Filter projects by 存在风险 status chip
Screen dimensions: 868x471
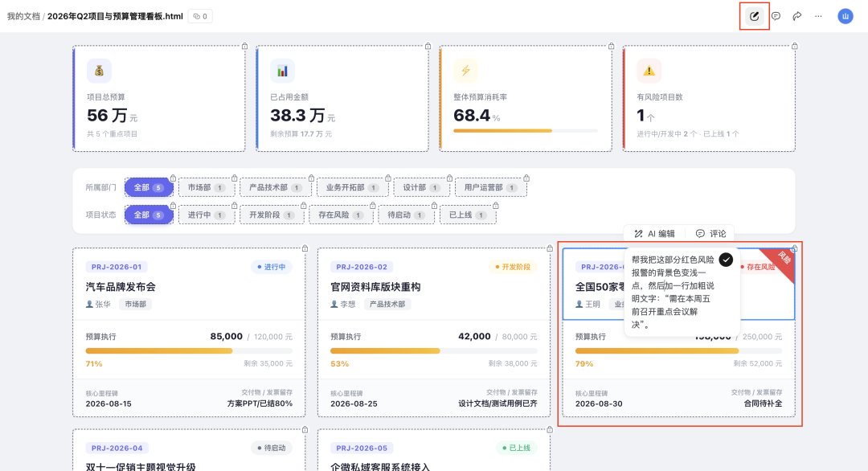point(341,215)
